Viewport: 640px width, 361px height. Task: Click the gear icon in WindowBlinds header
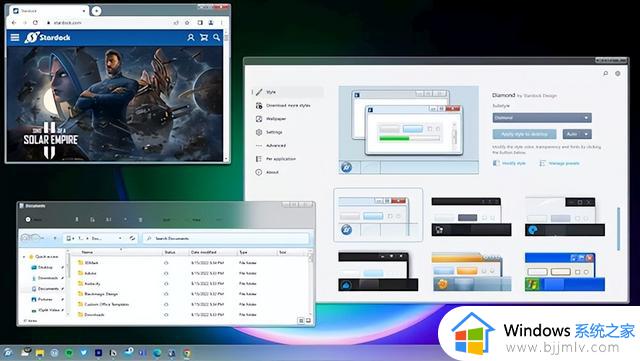pos(618,74)
